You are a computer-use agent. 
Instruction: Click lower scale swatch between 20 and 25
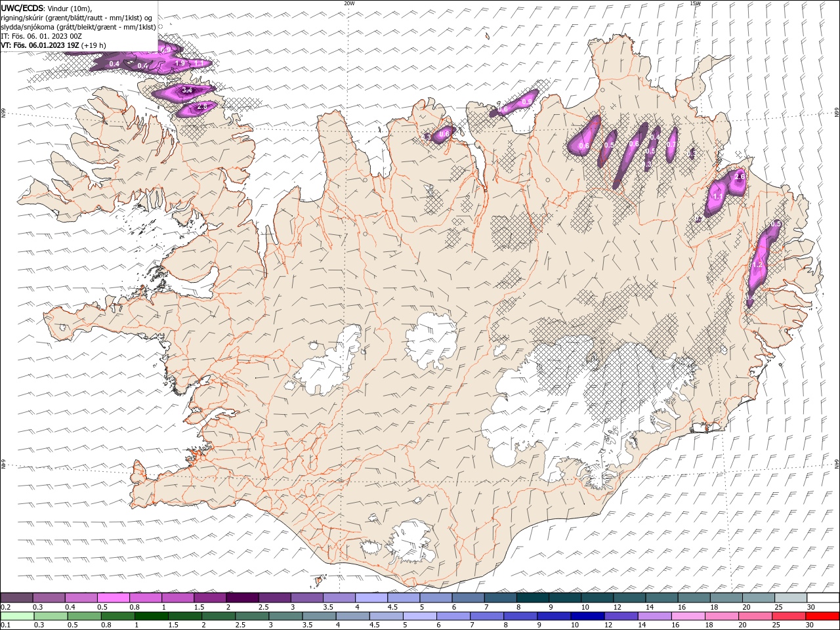pos(755,616)
